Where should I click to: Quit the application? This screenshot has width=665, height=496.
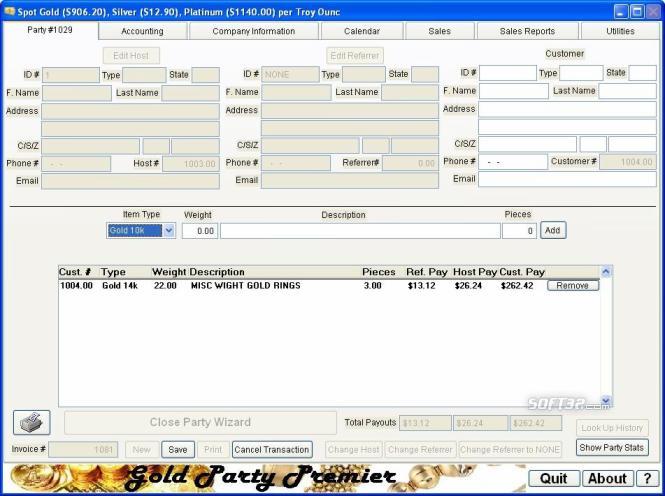554,479
